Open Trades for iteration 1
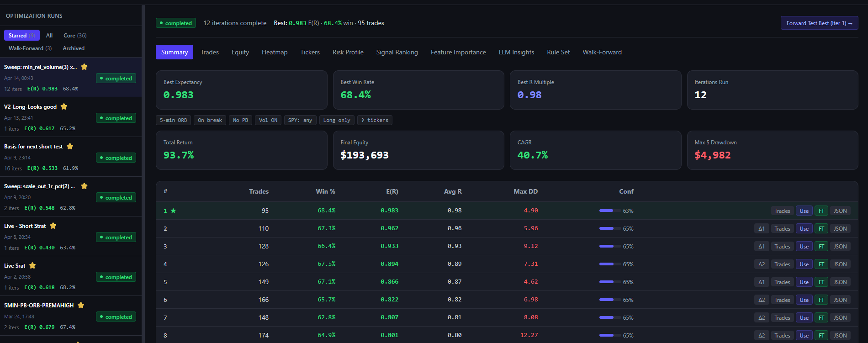 782,211
